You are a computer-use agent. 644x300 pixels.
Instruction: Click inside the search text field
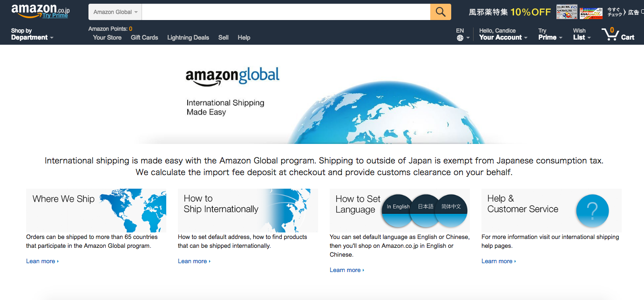pyautogui.click(x=286, y=12)
